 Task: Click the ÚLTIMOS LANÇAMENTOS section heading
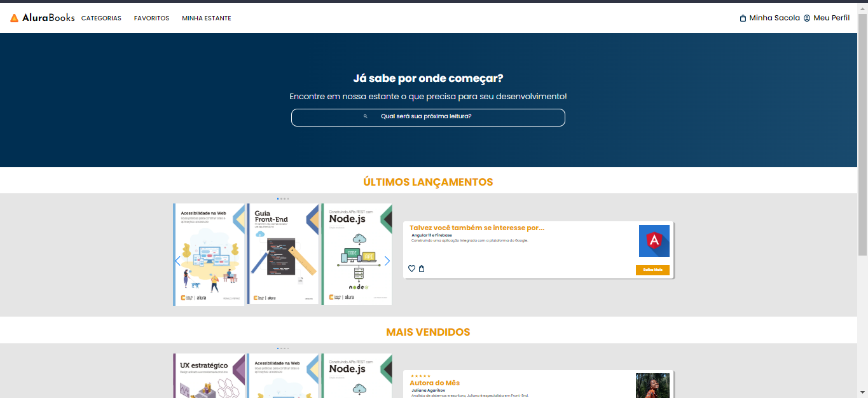tap(428, 182)
